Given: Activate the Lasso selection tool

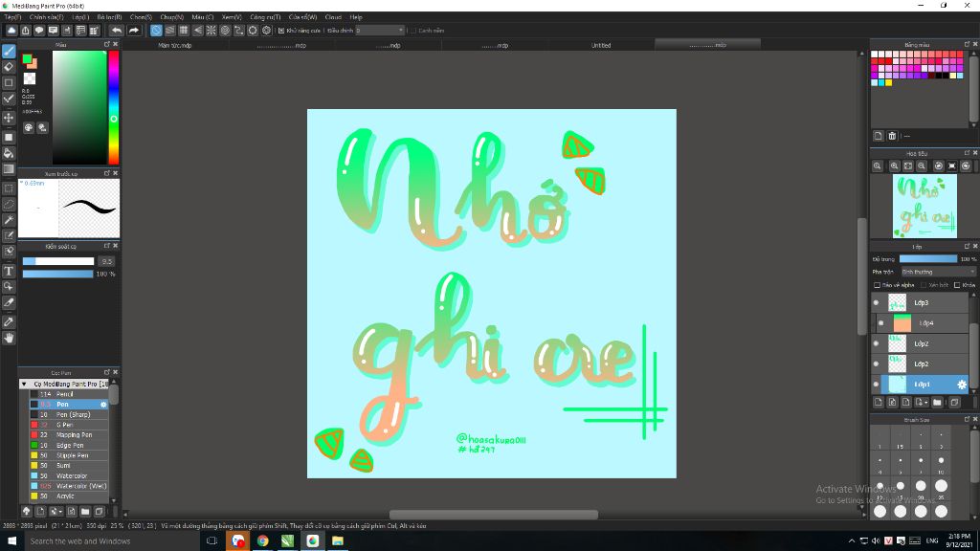Looking at the screenshot, I should (x=9, y=204).
